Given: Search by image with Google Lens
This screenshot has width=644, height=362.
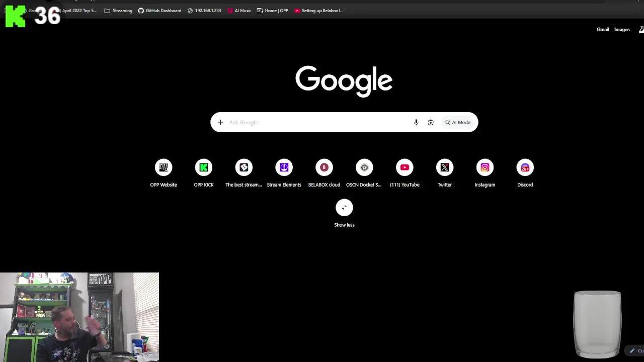Looking at the screenshot, I should click(x=431, y=122).
